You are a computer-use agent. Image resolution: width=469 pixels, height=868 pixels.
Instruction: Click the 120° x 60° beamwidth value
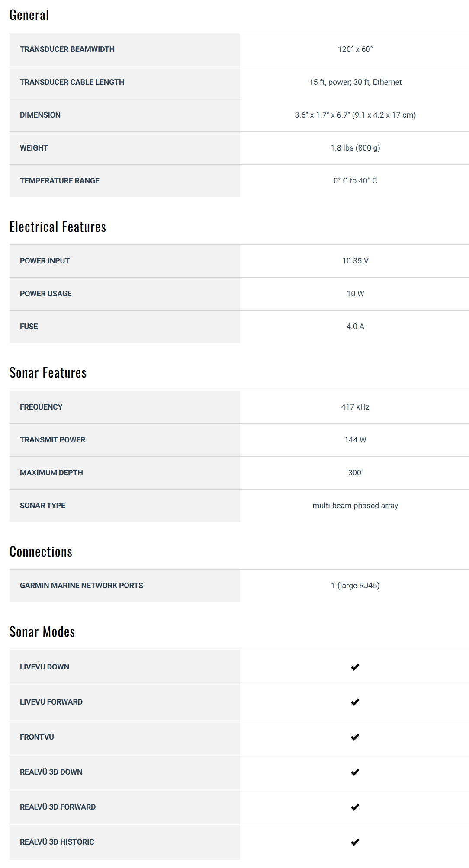(355, 49)
